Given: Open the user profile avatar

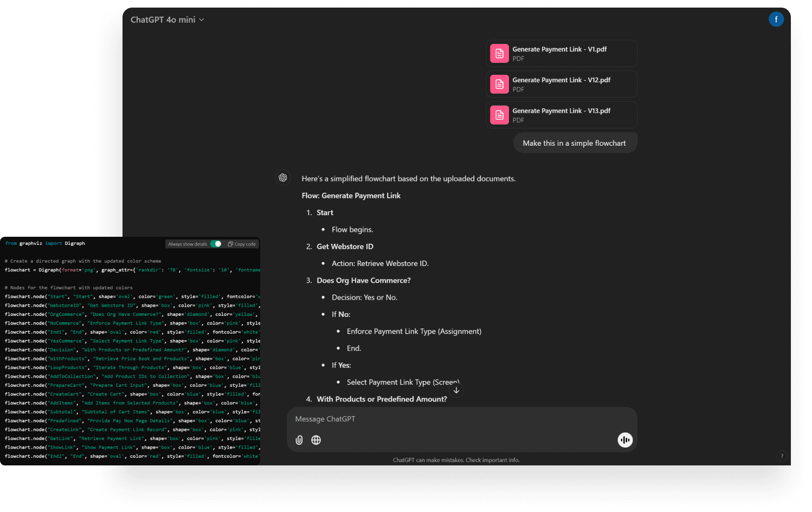Looking at the screenshot, I should (776, 20).
